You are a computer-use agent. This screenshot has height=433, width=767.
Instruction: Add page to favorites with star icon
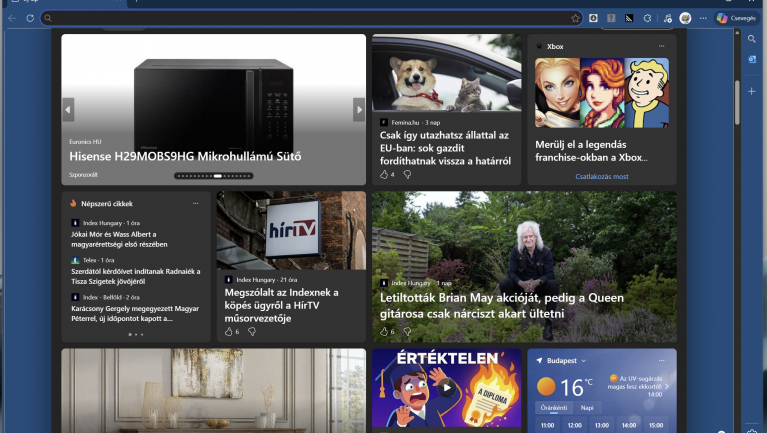point(575,18)
